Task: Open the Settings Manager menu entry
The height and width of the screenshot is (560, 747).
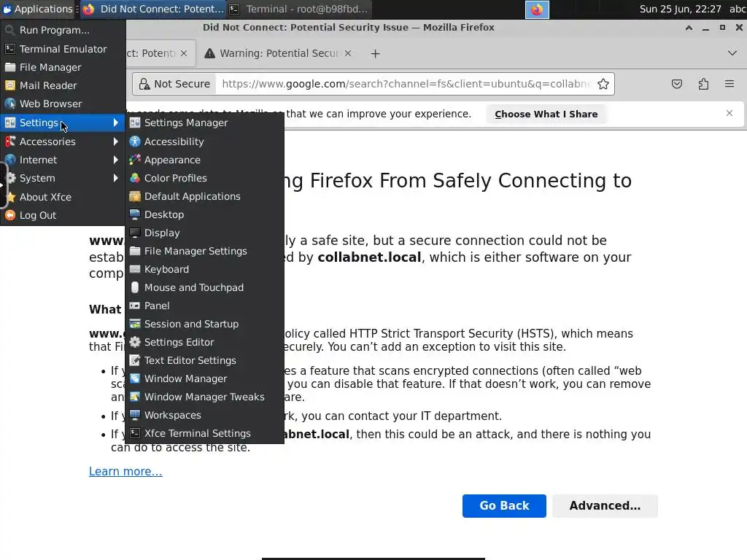Action: point(205,122)
